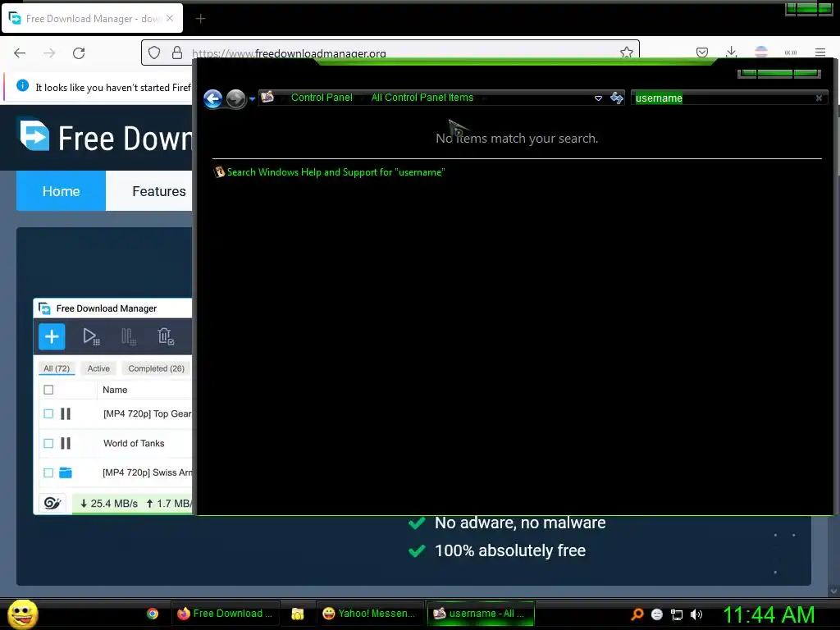The height and width of the screenshot is (630, 840).
Task: Click the Free Download Manager site logo
Action: (34, 134)
